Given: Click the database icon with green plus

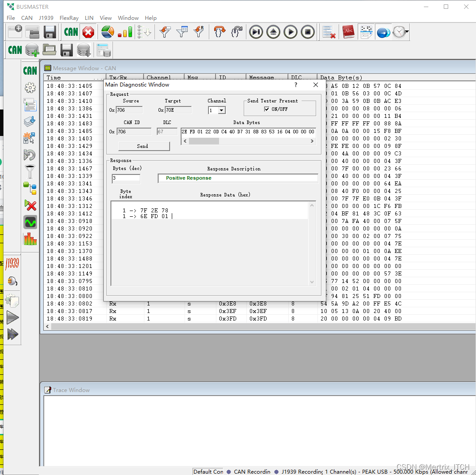Looking at the screenshot, I should coord(31,50).
